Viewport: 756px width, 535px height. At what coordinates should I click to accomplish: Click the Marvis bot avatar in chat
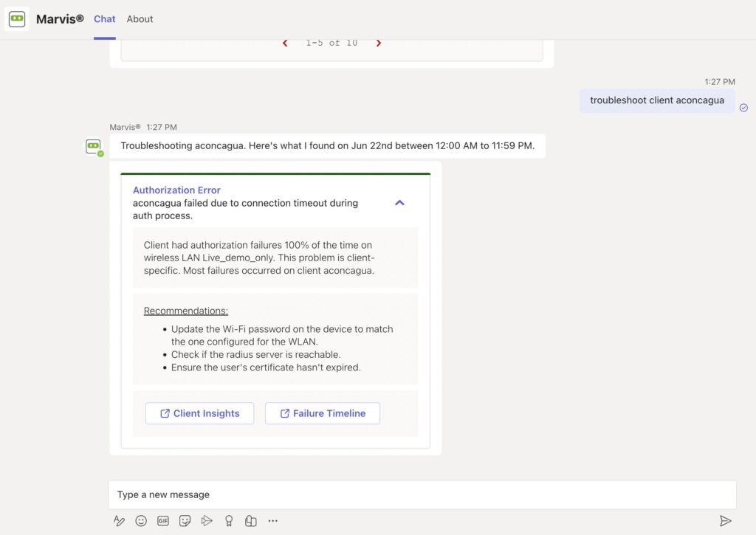[94, 147]
